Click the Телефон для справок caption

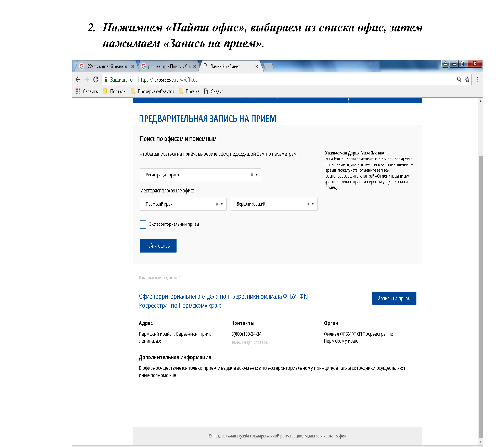coord(249,342)
